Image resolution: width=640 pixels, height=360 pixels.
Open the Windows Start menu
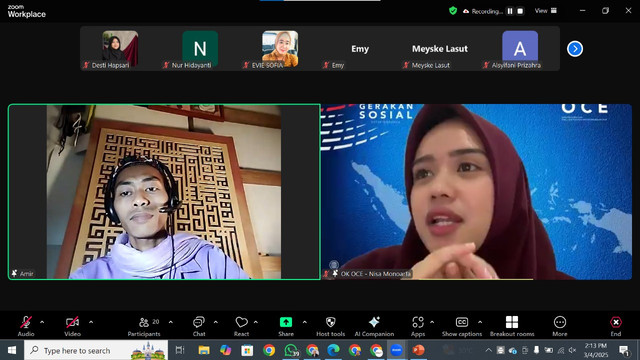point(12,350)
